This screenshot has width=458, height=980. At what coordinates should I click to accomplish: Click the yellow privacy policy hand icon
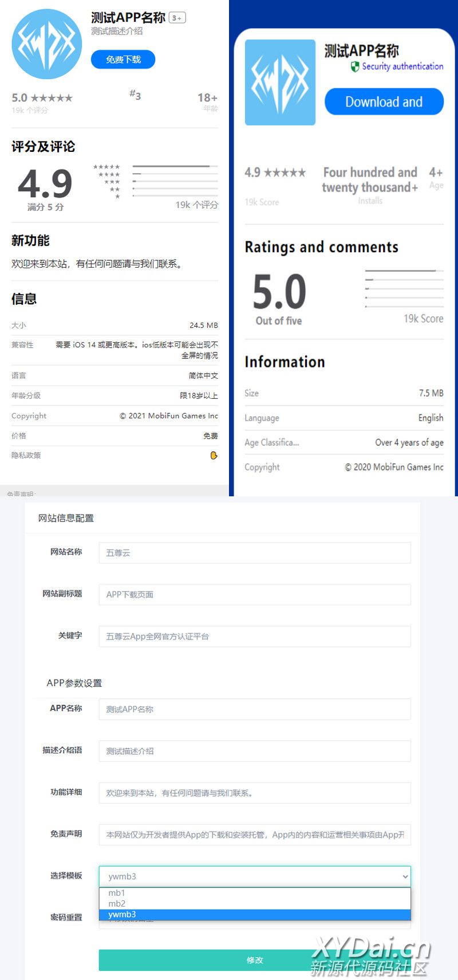click(214, 456)
